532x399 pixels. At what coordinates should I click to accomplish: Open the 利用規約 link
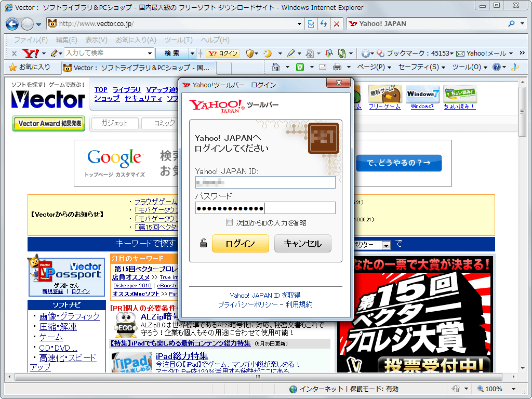coord(299,304)
